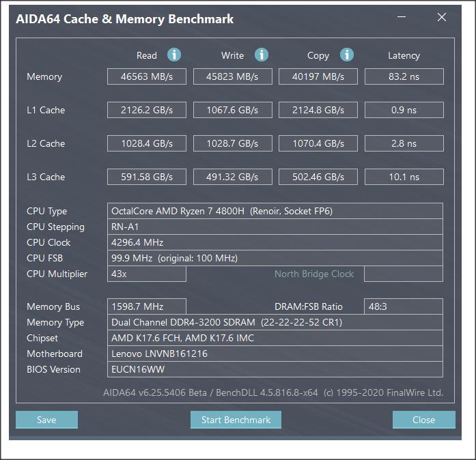Click the window title AIDA64 Cache & Memory Benchmark

(x=125, y=19)
